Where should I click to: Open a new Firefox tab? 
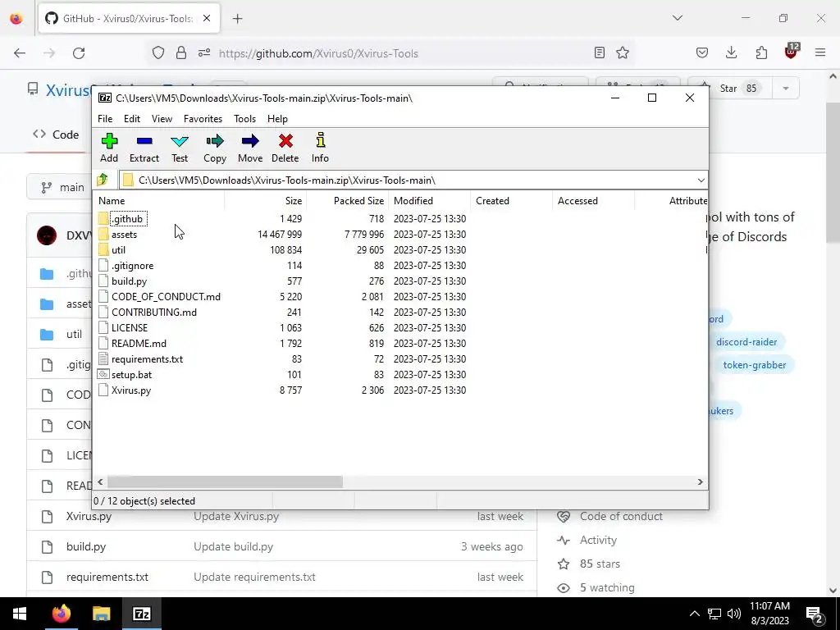[238, 19]
